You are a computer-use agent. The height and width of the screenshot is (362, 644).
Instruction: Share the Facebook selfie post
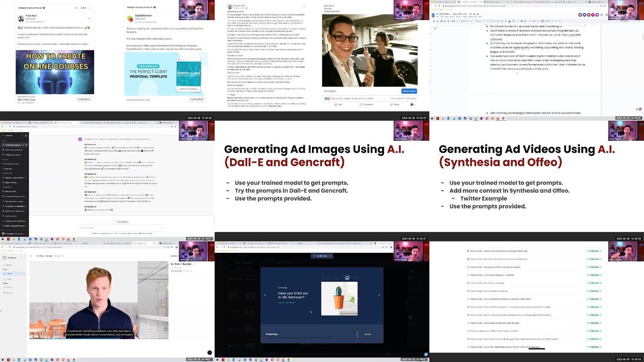pos(394,104)
